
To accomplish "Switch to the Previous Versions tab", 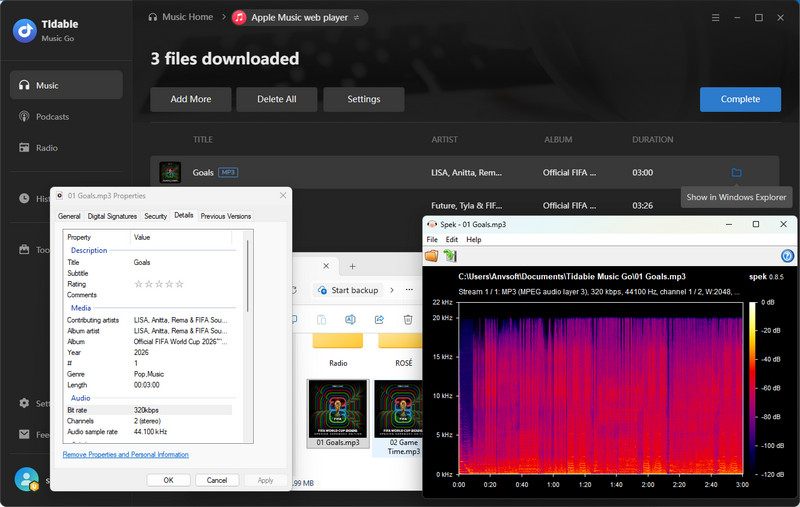I will pos(226,216).
